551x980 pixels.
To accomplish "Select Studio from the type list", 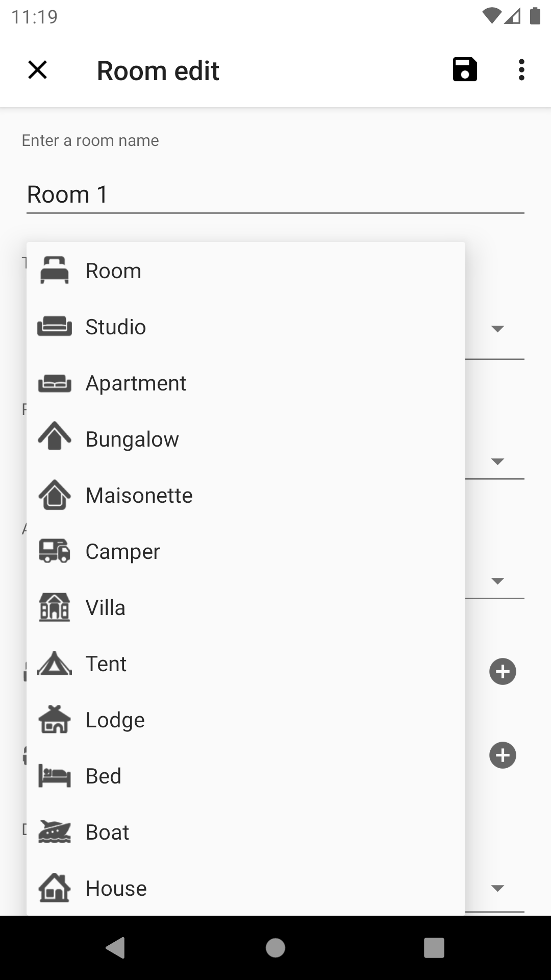I will click(x=116, y=327).
